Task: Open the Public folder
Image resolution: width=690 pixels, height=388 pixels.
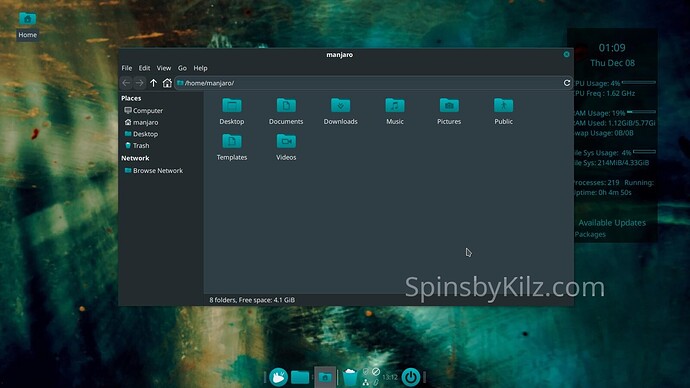Action: pyautogui.click(x=503, y=111)
